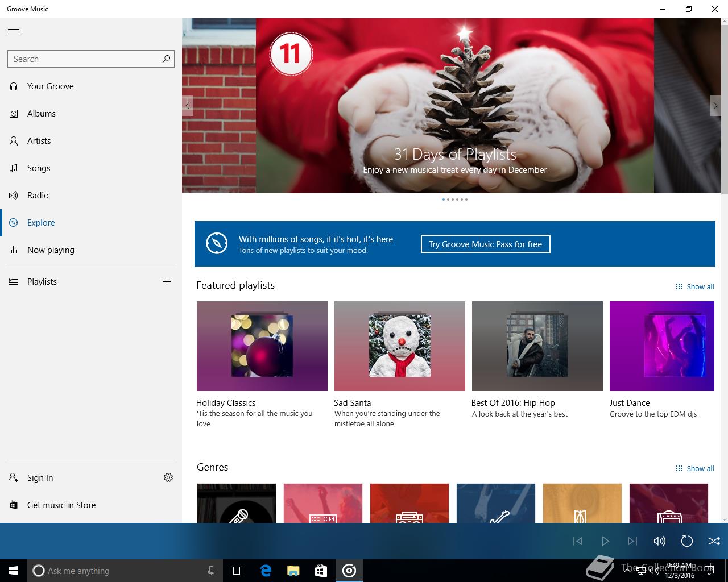Viewport: 728px width, 582px height.
Task: Toggle shuffle mode
Action: [x=714, y=541]
